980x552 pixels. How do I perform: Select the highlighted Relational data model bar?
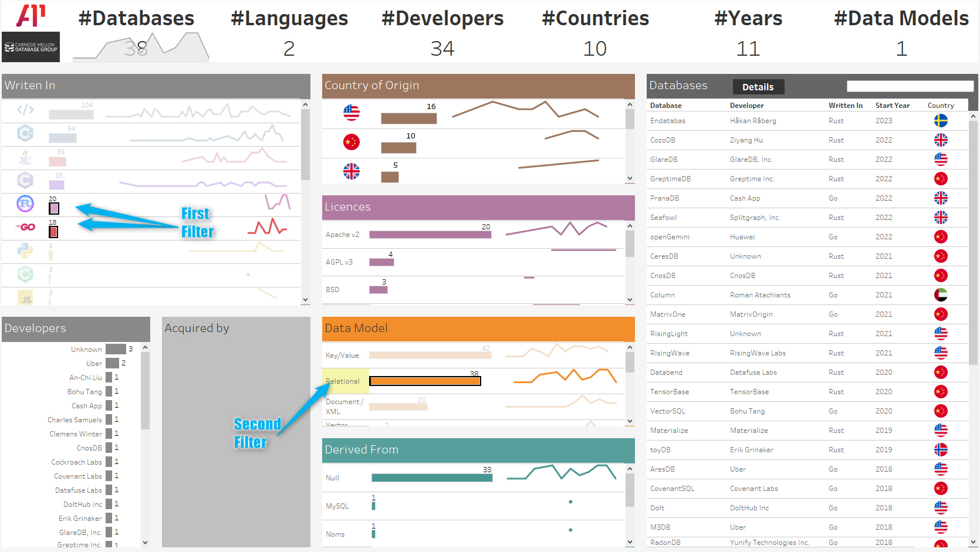(425, 381)
